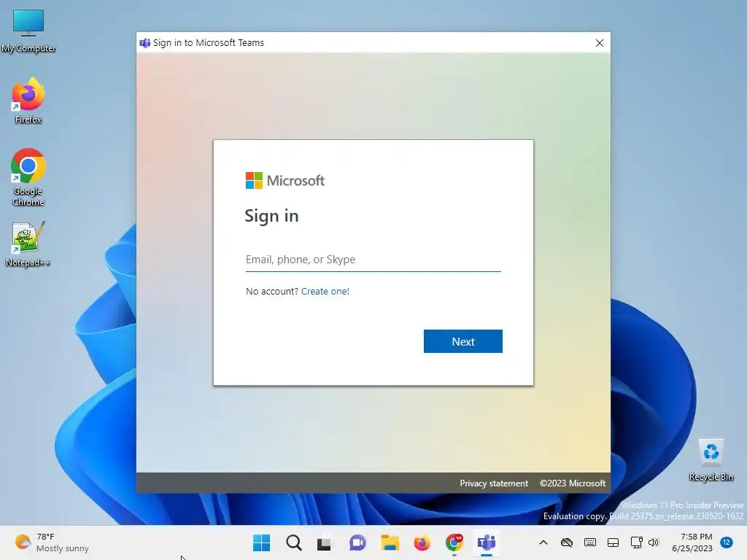Open the notifications badge showing 12
Image resolution: width=747 pixels, height=560 pixels.
(726, 542)
